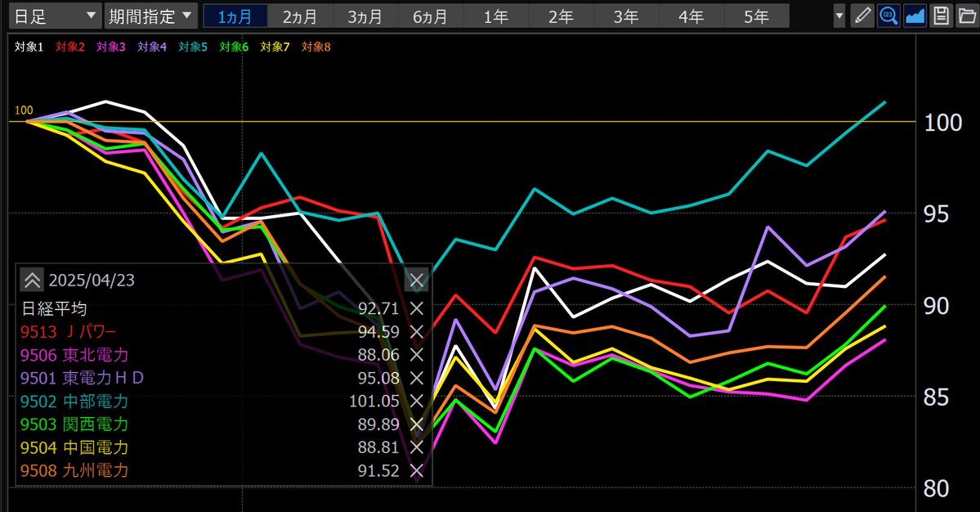Select the 2ヵ月 period tab
The image size is (980, 512).
click(x=300, y=16)
